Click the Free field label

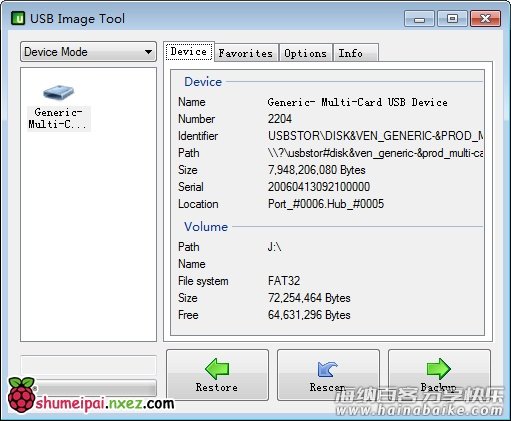[x=188, y=315]
